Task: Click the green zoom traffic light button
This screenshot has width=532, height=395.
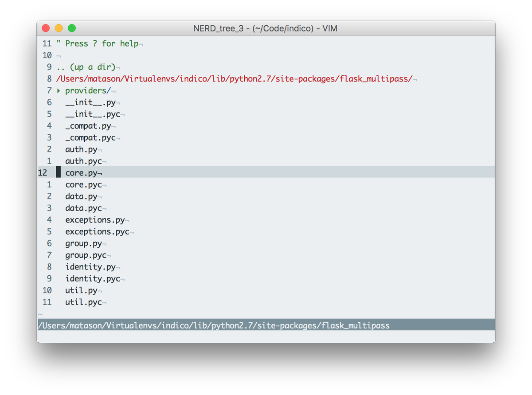Action: [71, 28]
